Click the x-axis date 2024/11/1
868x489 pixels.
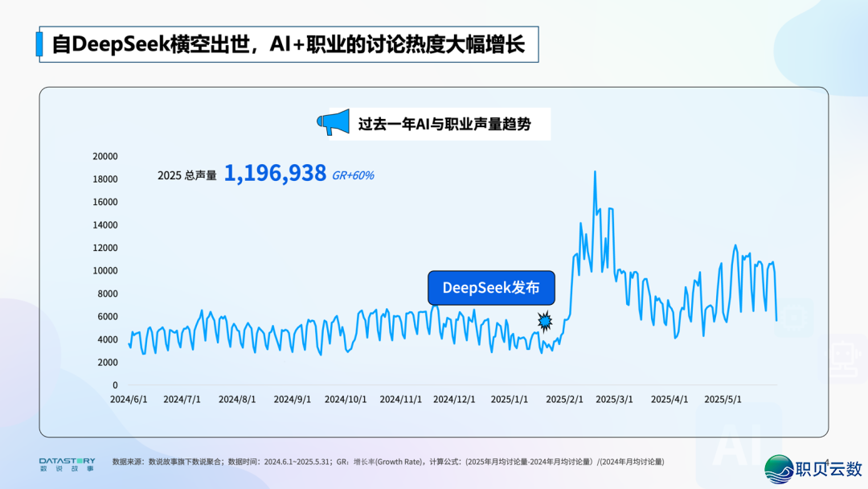tap(401, 399)
